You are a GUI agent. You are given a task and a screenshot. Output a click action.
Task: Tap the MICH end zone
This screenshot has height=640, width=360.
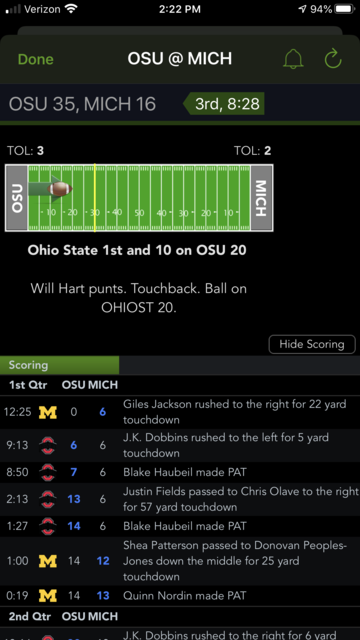coord(262,198)
